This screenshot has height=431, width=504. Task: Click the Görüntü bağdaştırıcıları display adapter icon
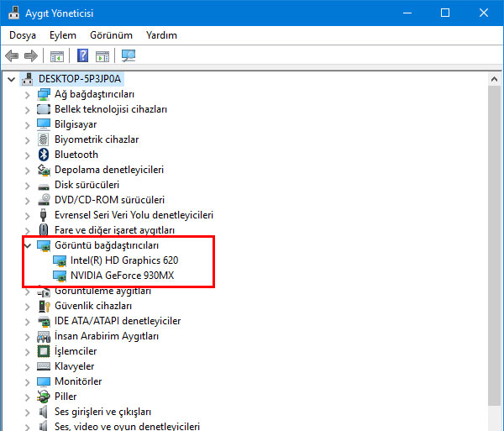44,245
